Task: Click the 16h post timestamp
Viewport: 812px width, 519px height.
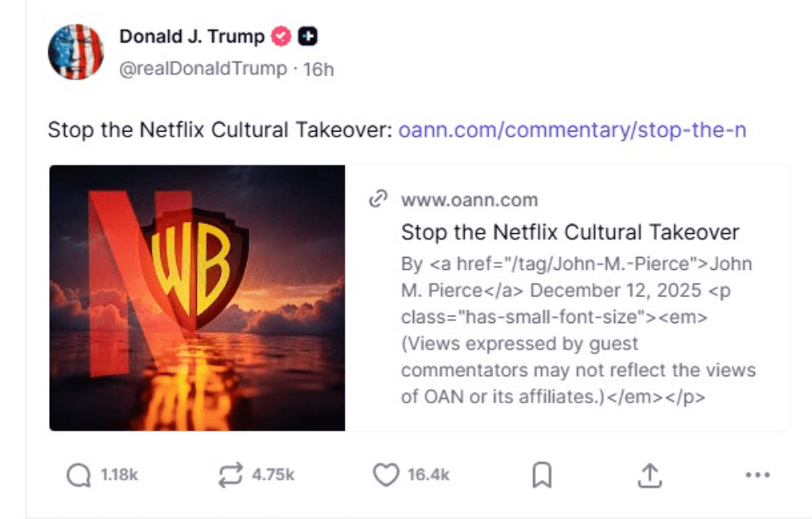Action: click(318, 69)
